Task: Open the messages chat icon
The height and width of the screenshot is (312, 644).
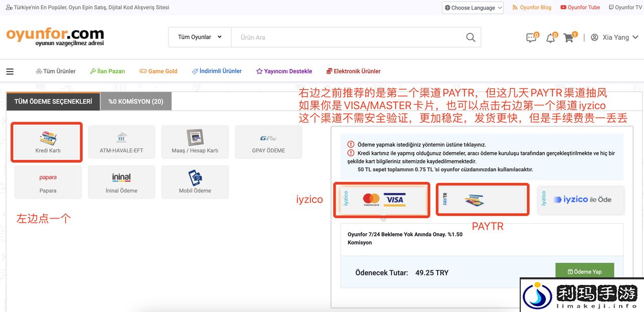Action: (x=531, y=38)
